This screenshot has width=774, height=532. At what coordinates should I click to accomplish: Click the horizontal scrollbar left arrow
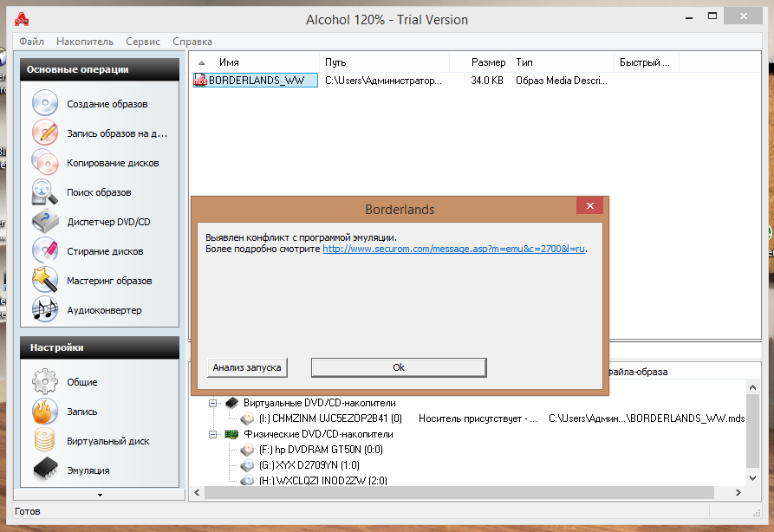(197, 492)
